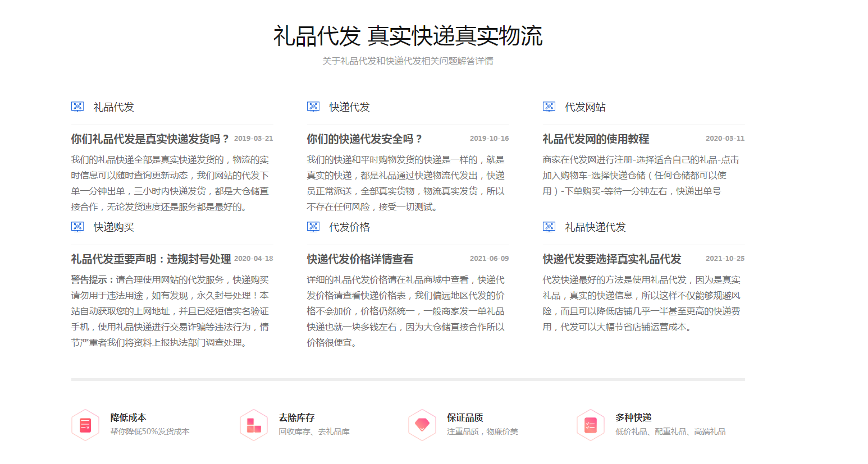Open 快递代发价格详情查看 article
Viewport: 868px width, 464px height.
[x=359, y=259]
